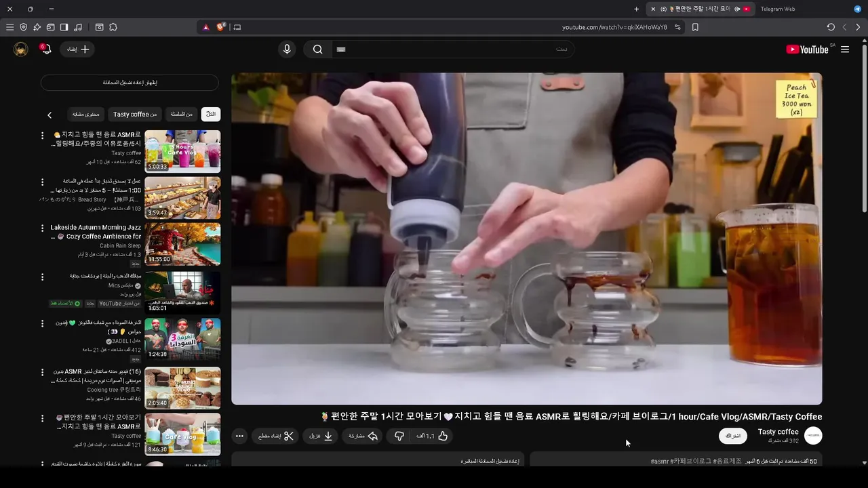Open options menu for the gold podcast video
The height and width of the screenshot is (488, 868).
tap(42, 277)
